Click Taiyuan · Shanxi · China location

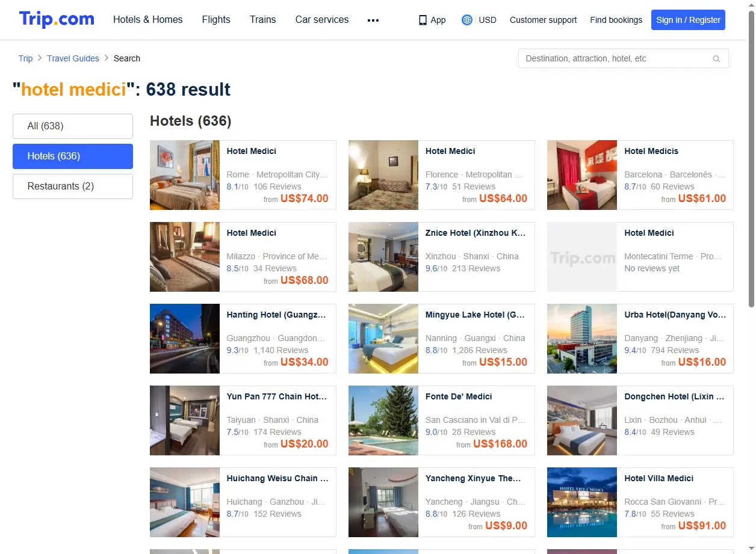tap(273, 420)
